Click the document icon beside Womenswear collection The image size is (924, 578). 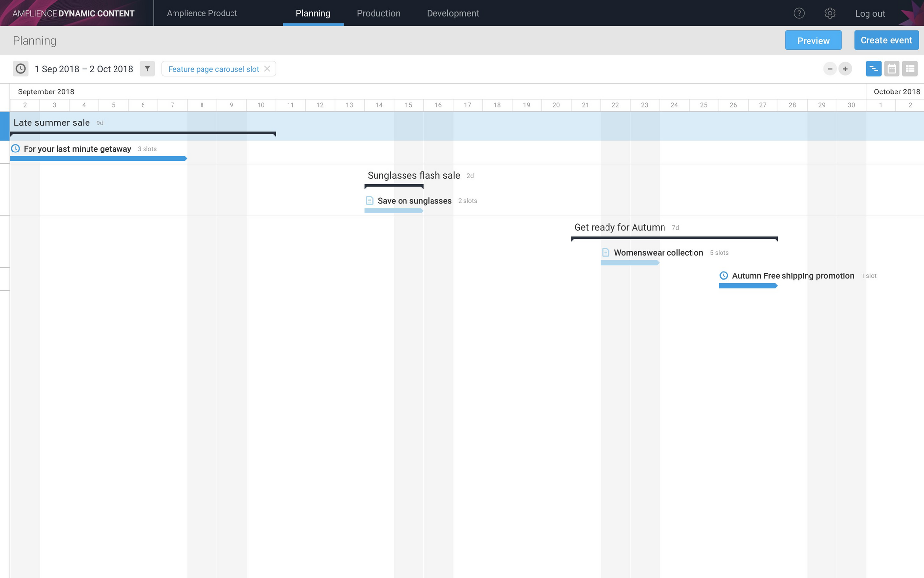605,252
